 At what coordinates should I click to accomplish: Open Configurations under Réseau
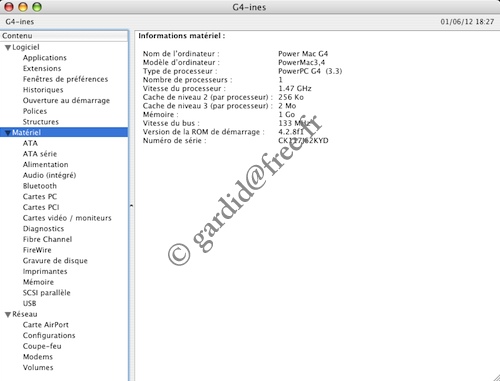[x=49, y=335]
